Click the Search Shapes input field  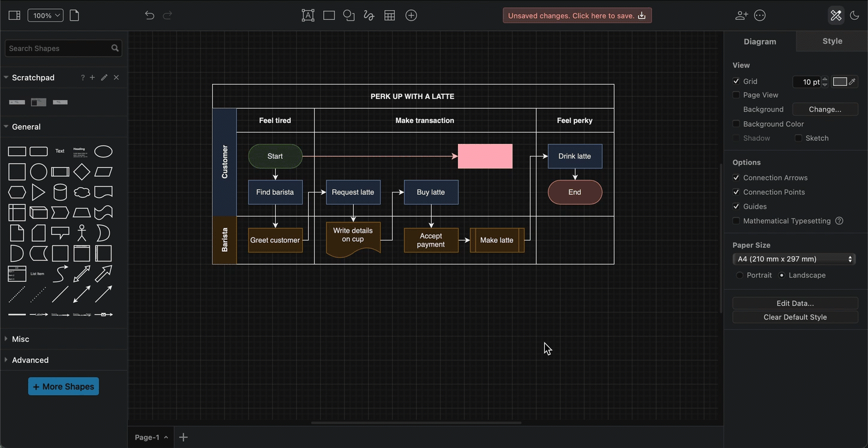(x=59, y=49)
